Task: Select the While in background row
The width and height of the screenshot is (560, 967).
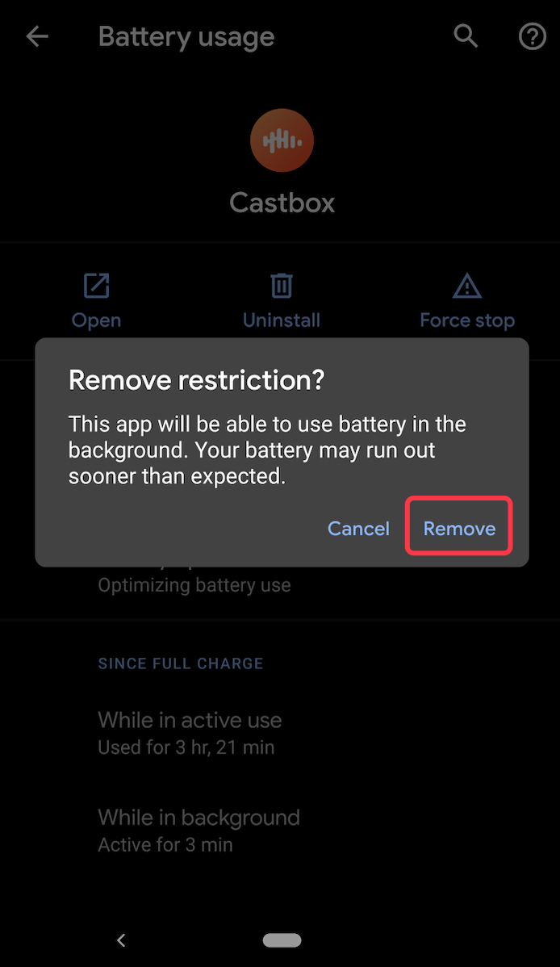Action: [280, 831]
